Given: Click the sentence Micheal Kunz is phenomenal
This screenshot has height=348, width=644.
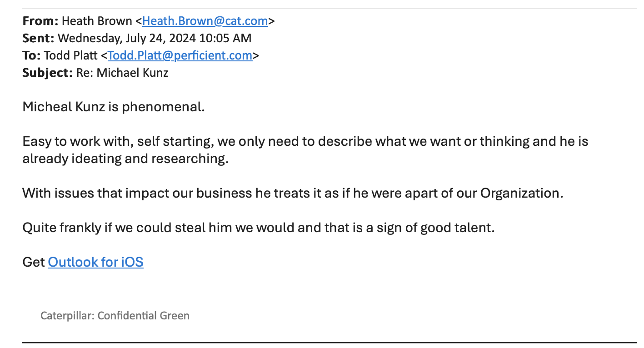Looking at the screenshot, I should (x=114, y=107).
